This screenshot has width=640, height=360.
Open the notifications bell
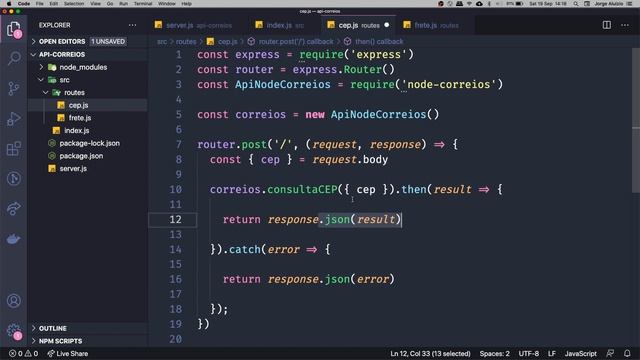[x=627, y=353]
